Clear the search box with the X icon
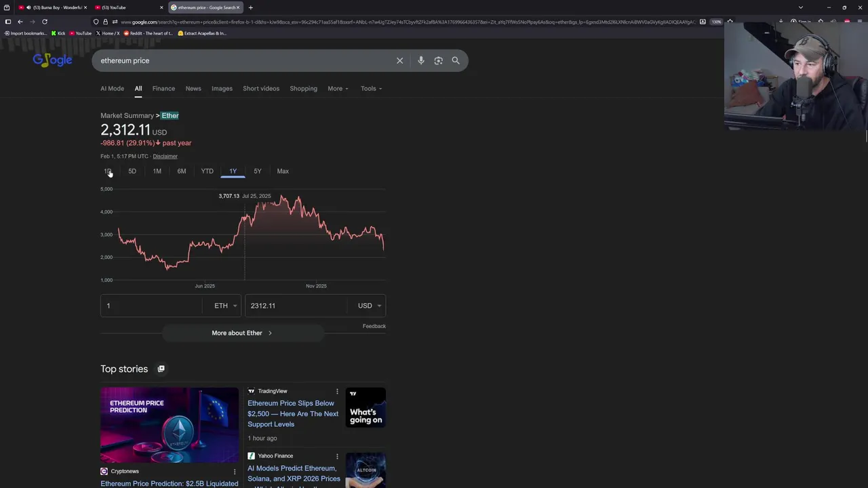The height and width of the screenshot is (488, 868). (x=399, y=60)
